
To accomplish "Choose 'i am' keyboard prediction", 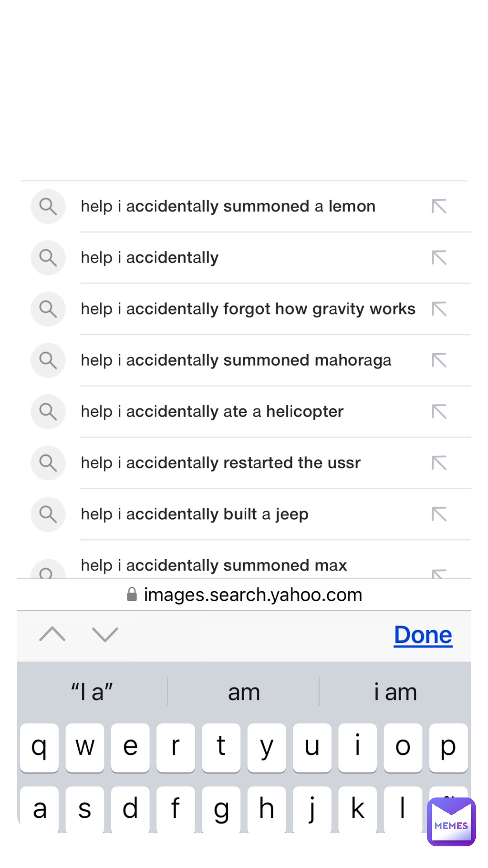I will [x=395, y=692].
